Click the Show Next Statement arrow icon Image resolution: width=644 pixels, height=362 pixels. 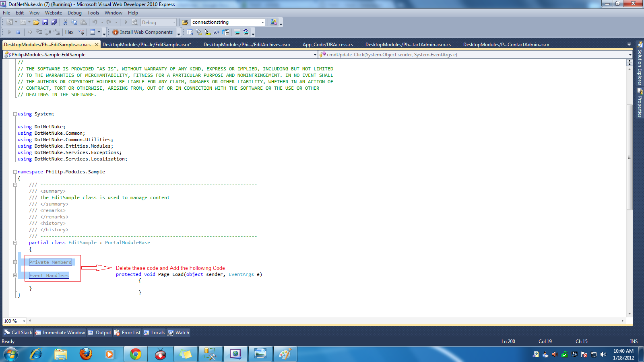pyautogui.click(x=30, y=32)
